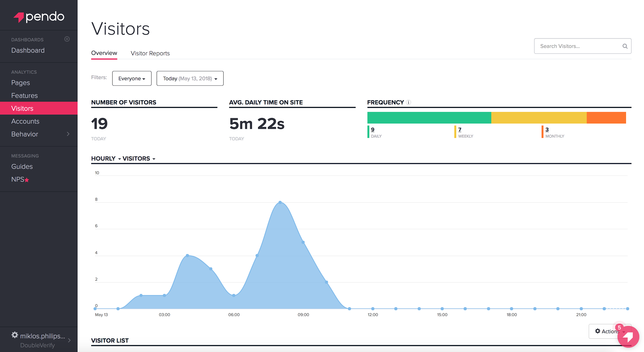Click the 9 daily visitors link

point(373,129)
